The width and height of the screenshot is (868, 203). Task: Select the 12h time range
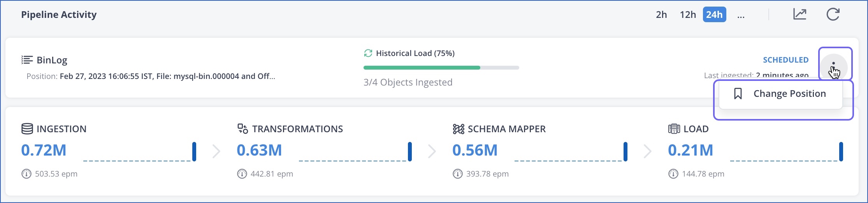(687, 15)
